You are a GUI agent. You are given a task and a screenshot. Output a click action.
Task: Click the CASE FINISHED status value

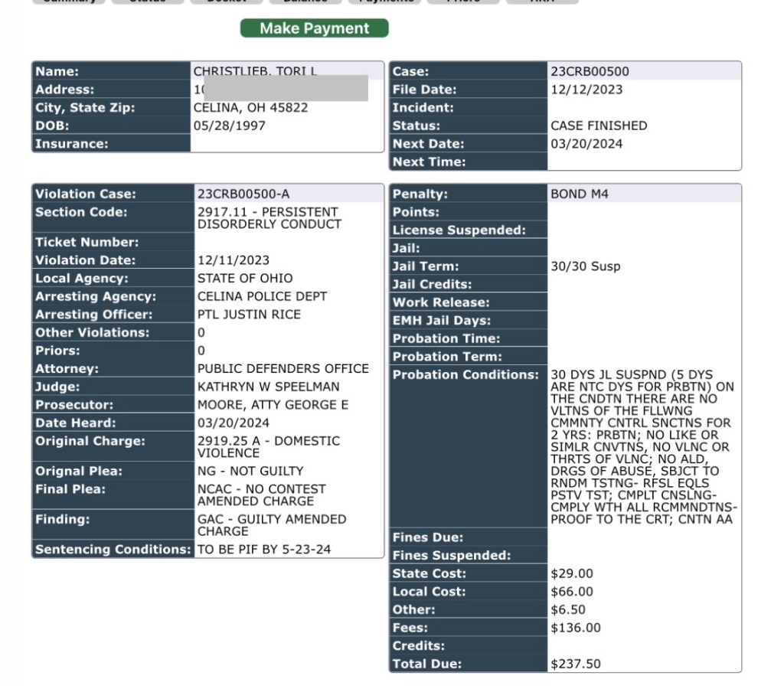point(588,126)
